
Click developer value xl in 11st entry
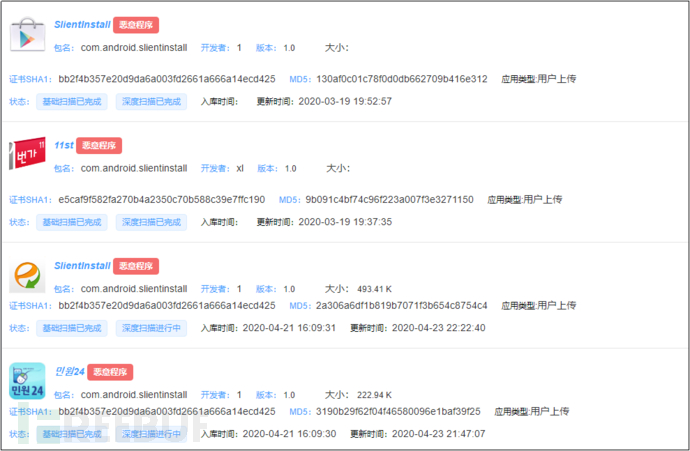coord(240,169)
